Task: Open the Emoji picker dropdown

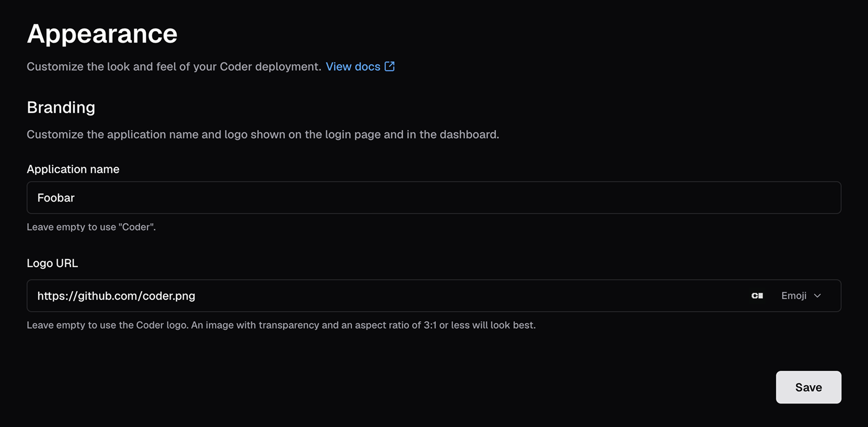Action: pyautogui.click(x=801, y=296)
